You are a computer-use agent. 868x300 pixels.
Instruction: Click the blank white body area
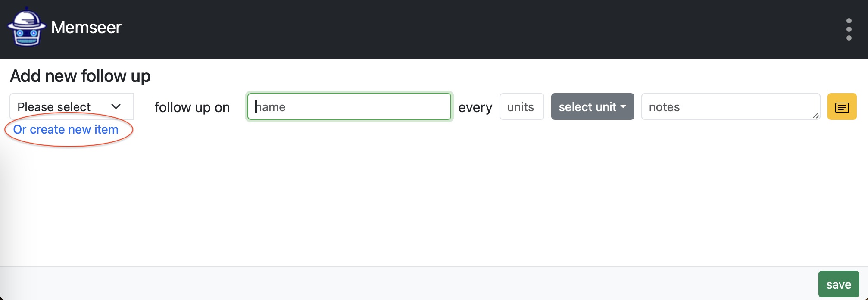[x=431, y=198]
